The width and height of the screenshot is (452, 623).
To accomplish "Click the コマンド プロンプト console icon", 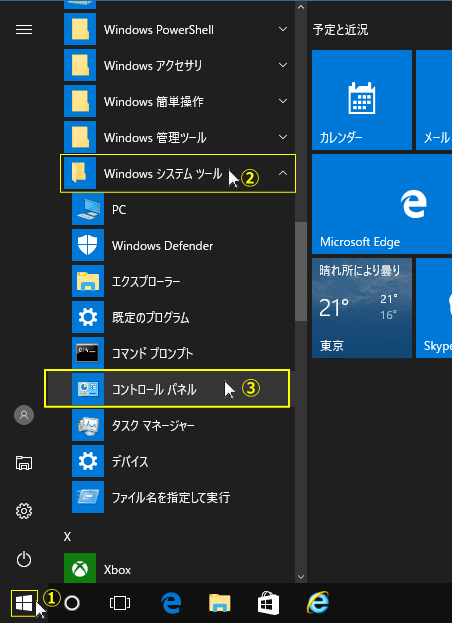I will click(x=88, y=353).
